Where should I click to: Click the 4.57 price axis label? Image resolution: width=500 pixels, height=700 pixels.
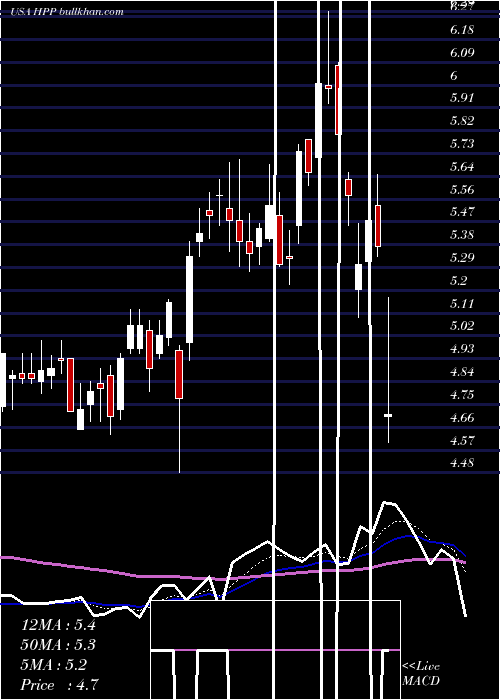pyautogui.click(x=462, y=441)
